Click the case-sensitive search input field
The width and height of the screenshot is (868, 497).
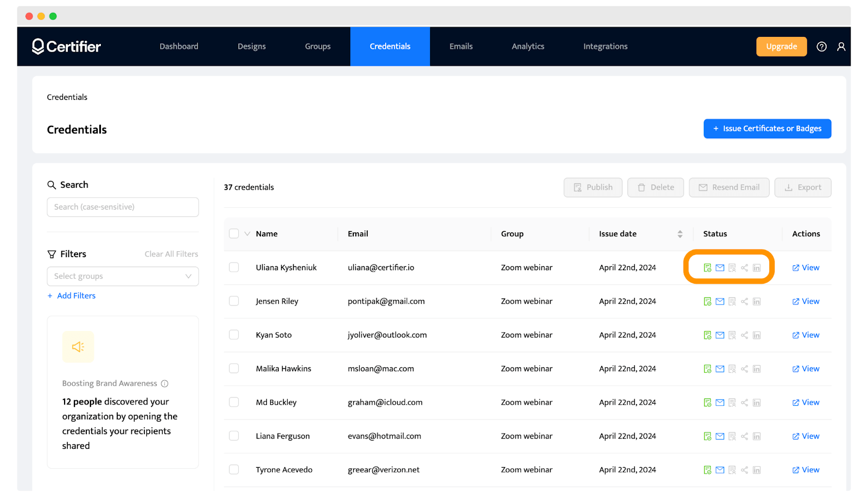tap(123, 207)
